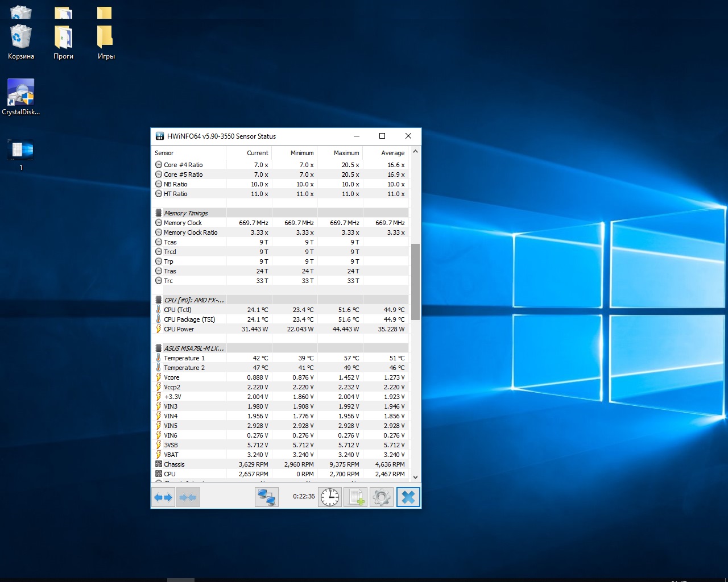Click the lightning icon beside Vcore
Screen dimensions: 728x582
[159, 377]
